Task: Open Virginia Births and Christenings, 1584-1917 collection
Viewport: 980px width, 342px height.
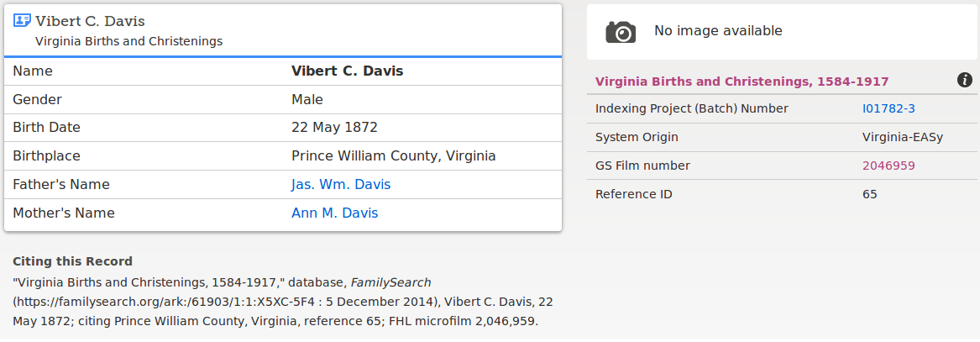Action: tap(742, 82)
